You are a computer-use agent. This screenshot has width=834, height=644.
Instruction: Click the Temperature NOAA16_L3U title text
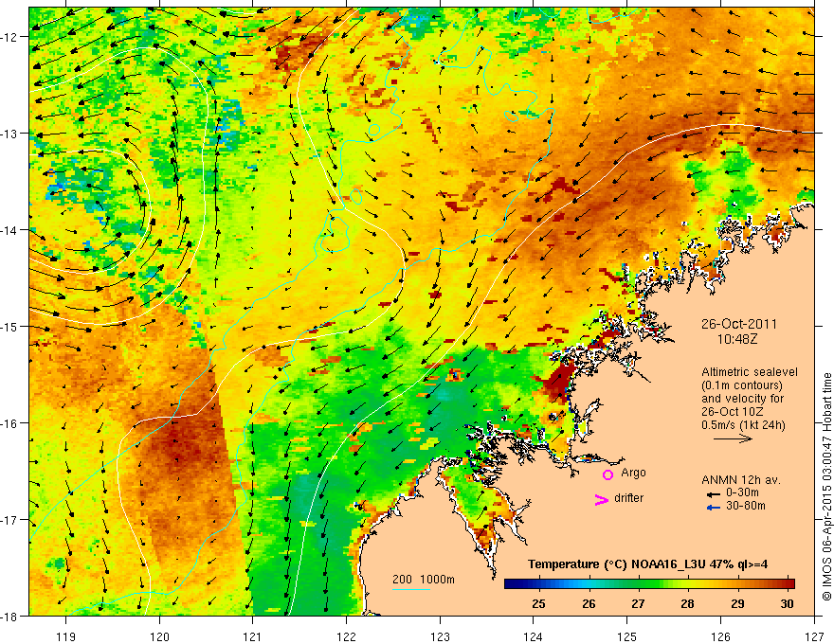(x=647, y=564)
